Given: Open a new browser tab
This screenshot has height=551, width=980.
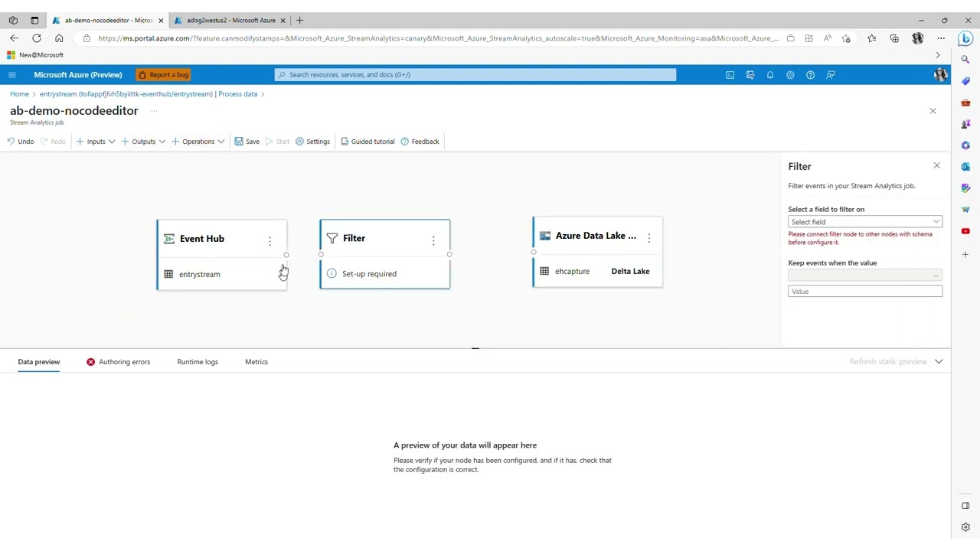Looking at the screenshot, I should point(299,20).
